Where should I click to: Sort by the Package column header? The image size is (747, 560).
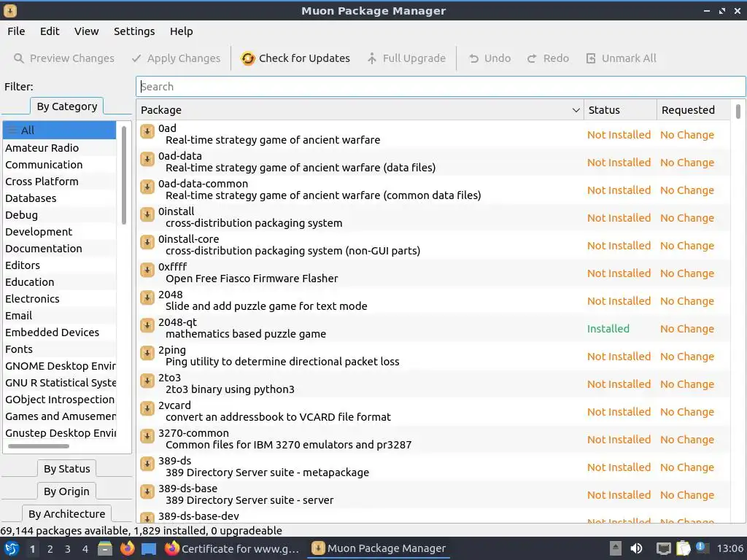(360, 110)
